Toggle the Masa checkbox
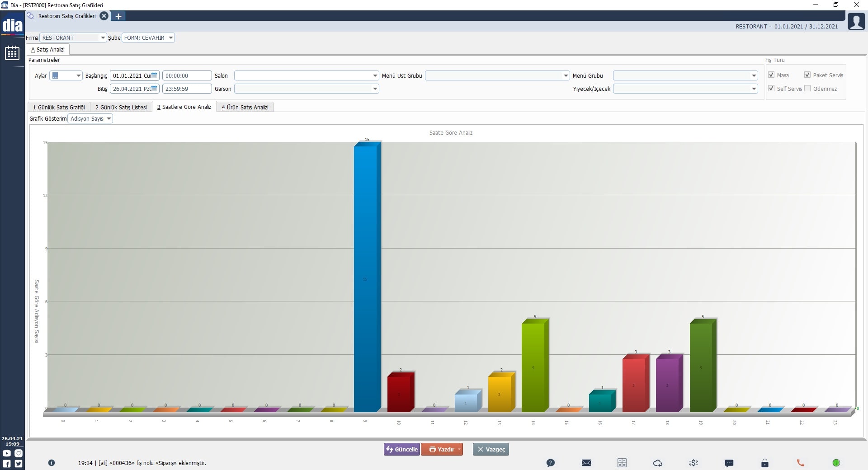The width and height of the screenshot is (868, 470). pyautogui.click(x=771, y=75)
